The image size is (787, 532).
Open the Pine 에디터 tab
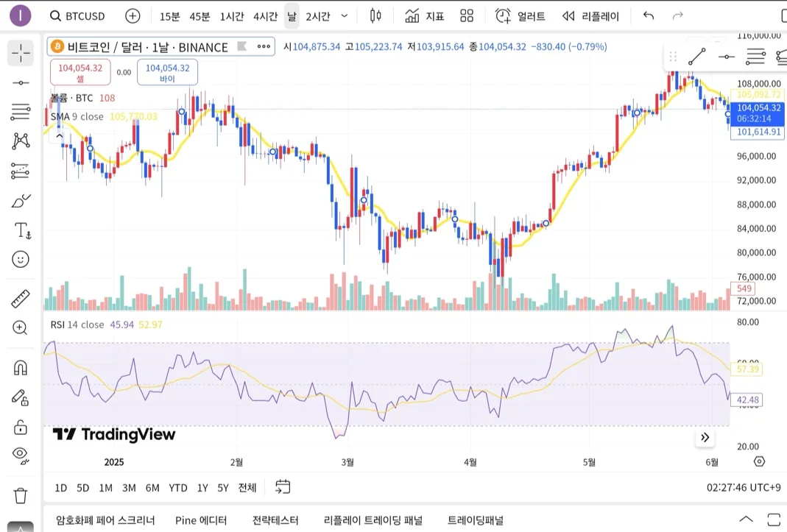[x=201, y=520]
